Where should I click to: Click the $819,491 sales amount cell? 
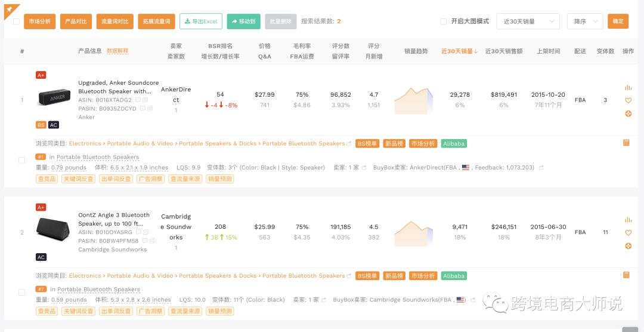click(x=504, y=94)
